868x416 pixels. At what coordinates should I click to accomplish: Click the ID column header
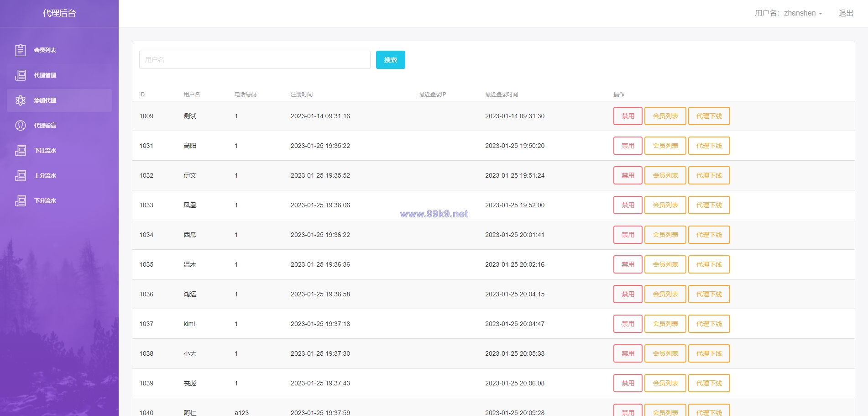click(x=142, y=95)
